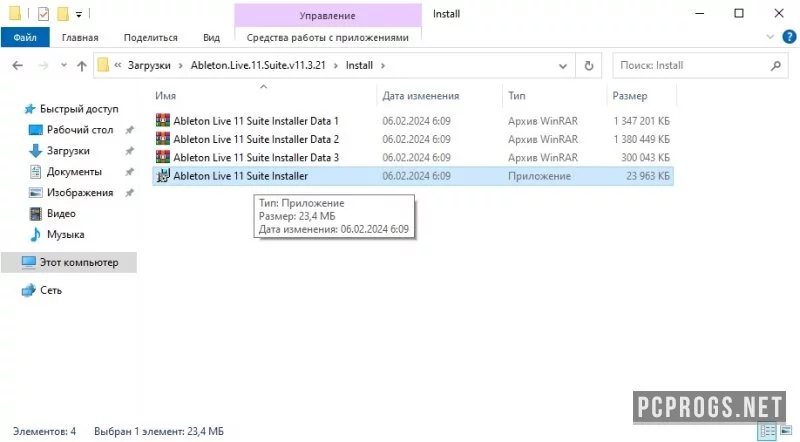The image size is (800, 442).
Task: Go back with the left arrow
Action: coord(17,65)
